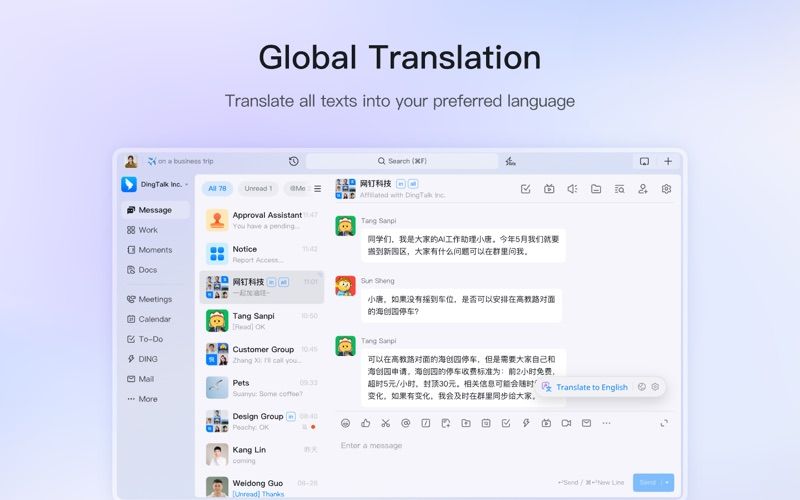Open the Send button dropdown arrow
This screenshot has height=500, width=800.
667,482
